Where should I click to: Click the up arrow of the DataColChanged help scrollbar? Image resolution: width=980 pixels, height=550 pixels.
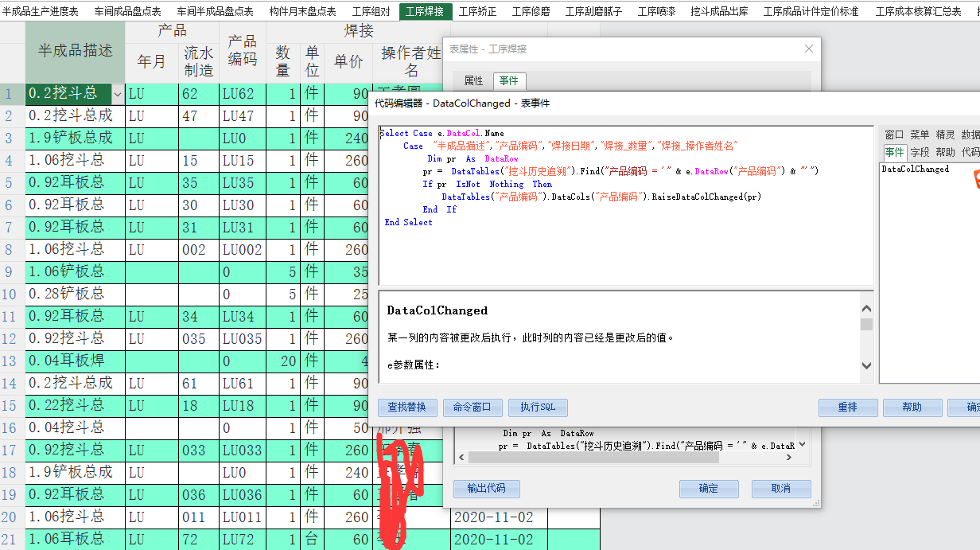866,308
